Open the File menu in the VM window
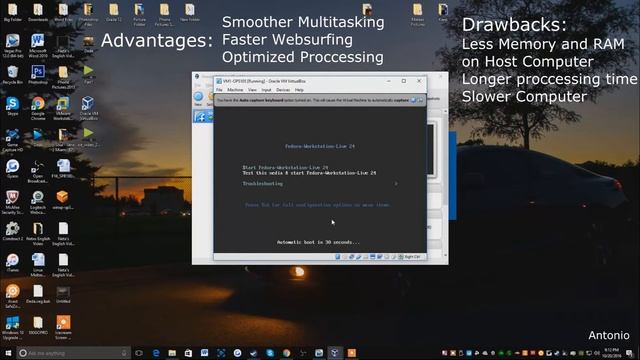Screen dimensions: 640x360 [x=219, y=90]
